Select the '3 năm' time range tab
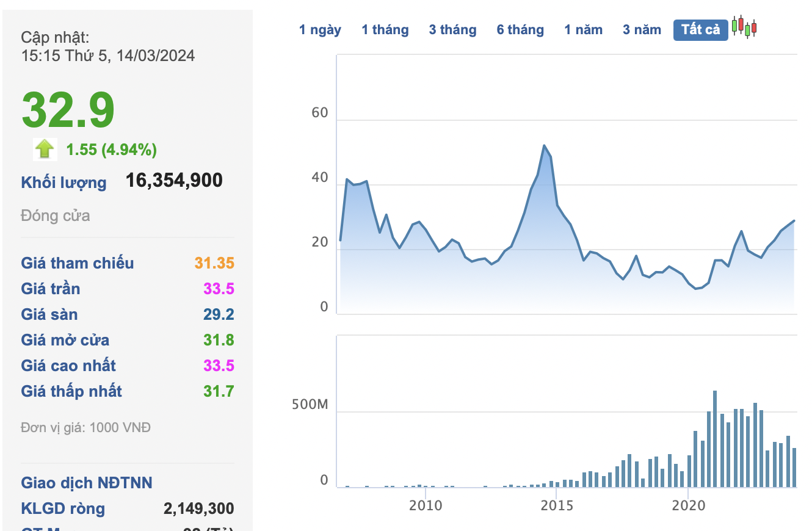Viewport: 812px width, 531px height. (642, 29)
